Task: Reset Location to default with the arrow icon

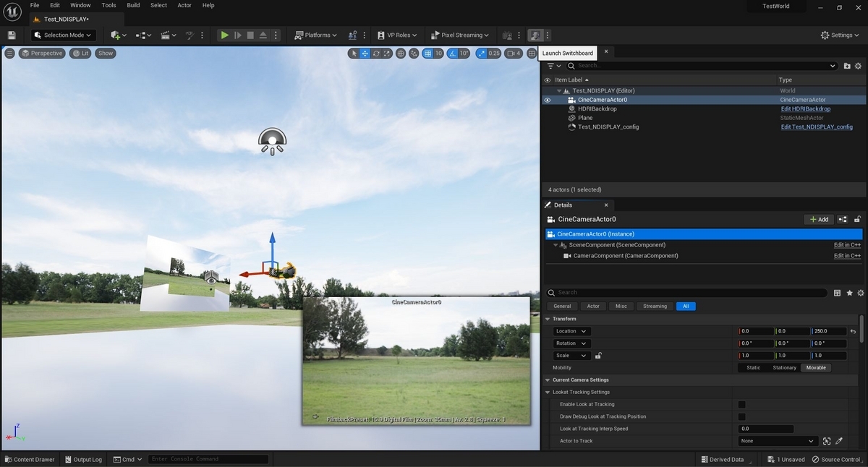Action: click(853, 331)
